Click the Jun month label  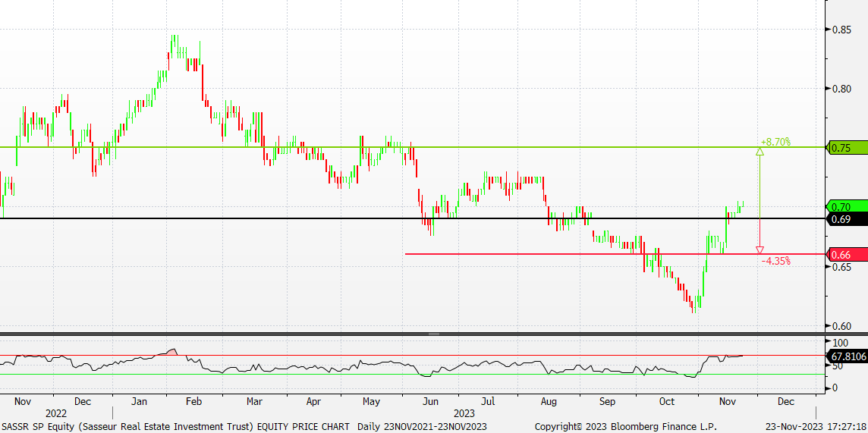click(430, 401)
